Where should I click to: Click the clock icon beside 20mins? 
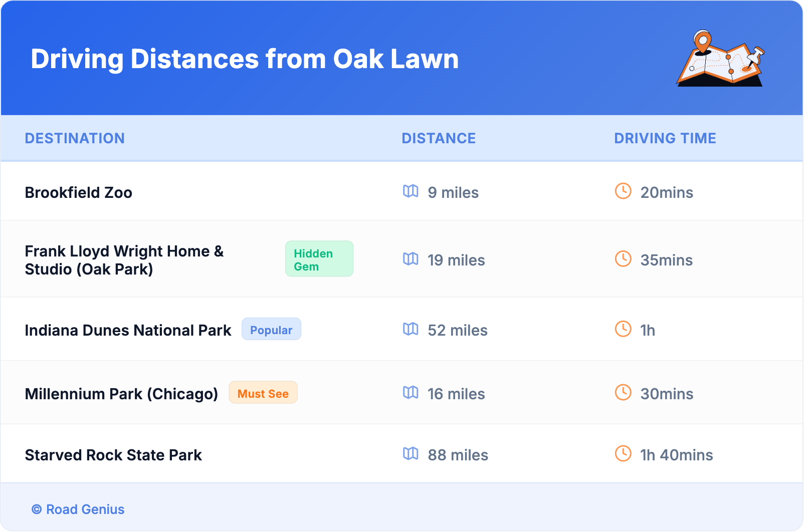[x=623, y=191]
